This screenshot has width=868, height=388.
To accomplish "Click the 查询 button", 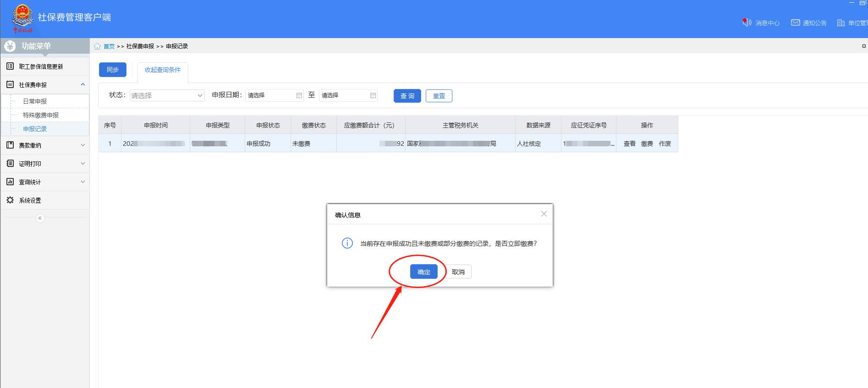I will click(407, 95).
